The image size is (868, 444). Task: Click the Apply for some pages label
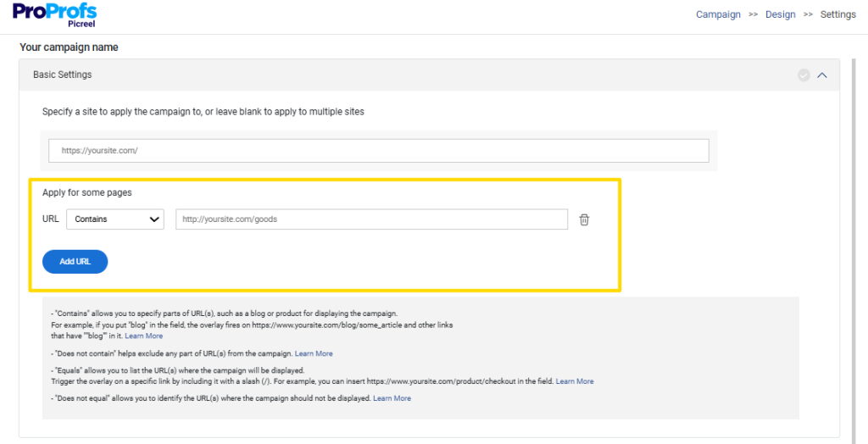click(x=87, y=192)
